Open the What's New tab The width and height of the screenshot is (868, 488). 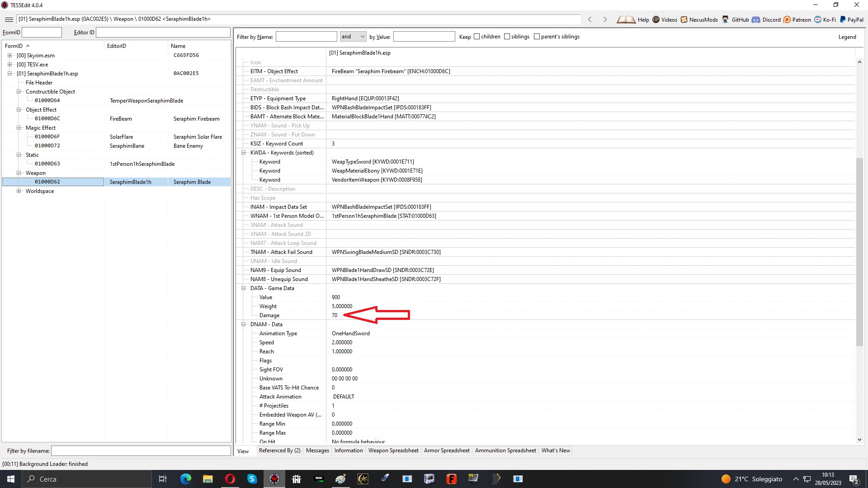pyautogui.click(x=556, y=450)
